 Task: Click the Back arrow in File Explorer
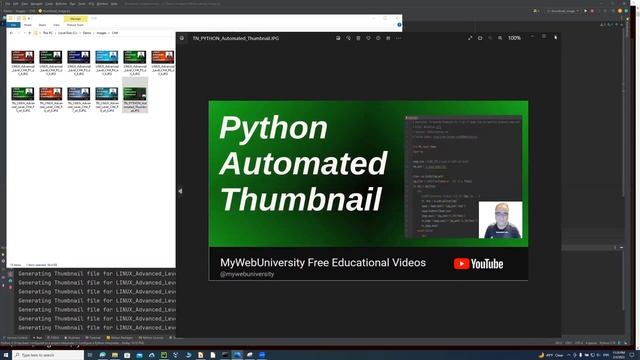[x=11, y=33]
